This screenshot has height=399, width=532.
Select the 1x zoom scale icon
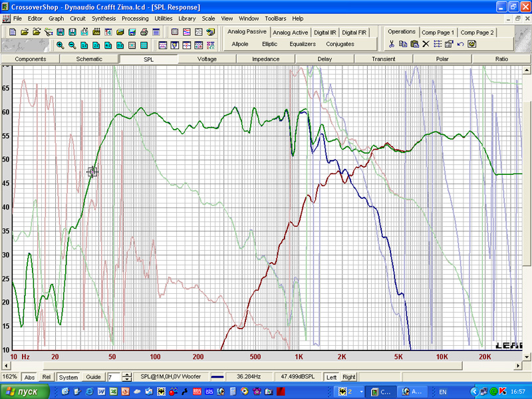[x=84, y=45]
